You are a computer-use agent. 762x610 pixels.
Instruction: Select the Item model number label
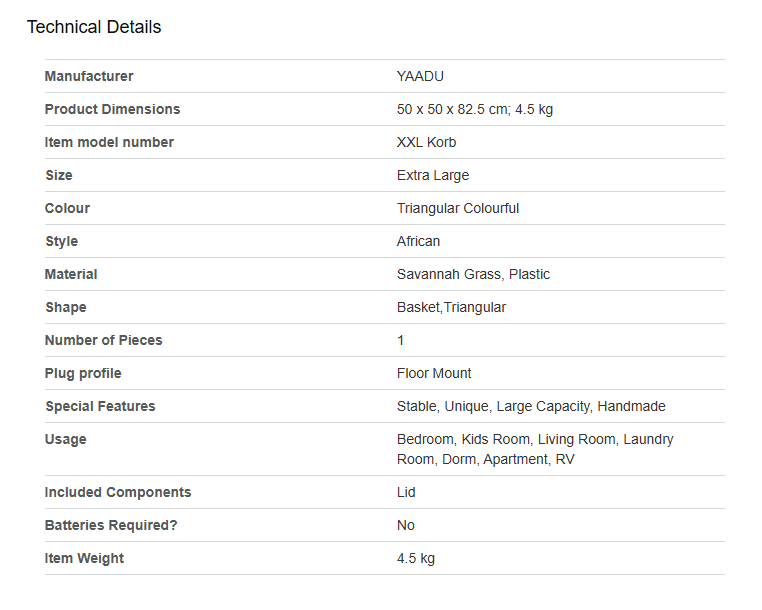point(109,142)
